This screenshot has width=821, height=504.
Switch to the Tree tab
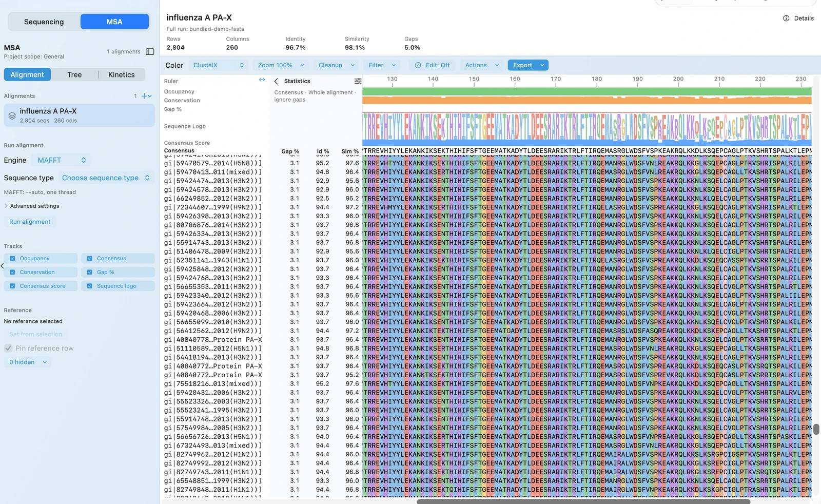tap(74, 75)
